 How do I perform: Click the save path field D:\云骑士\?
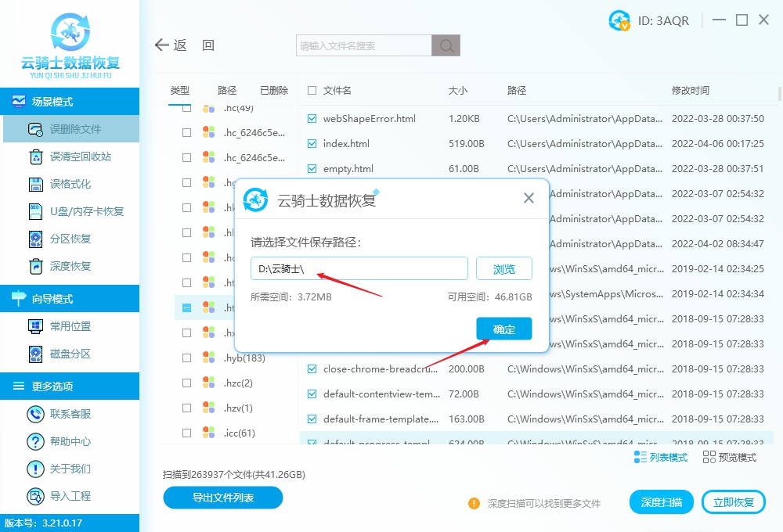[359, 269]
